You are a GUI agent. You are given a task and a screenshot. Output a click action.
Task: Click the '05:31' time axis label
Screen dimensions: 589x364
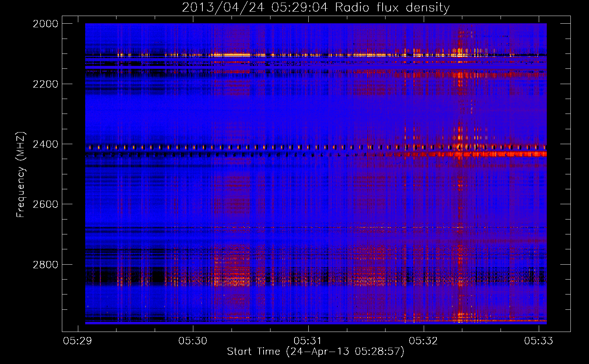[x=308, y=341]
